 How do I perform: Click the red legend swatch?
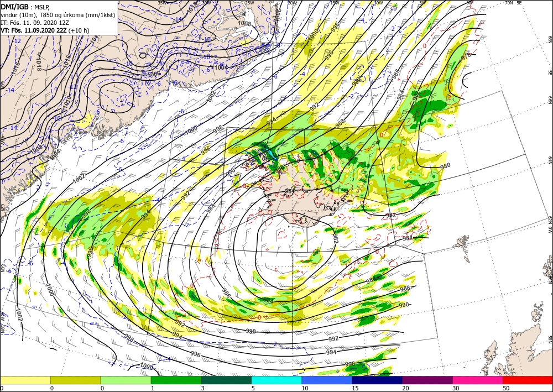[x=528, y=380]
